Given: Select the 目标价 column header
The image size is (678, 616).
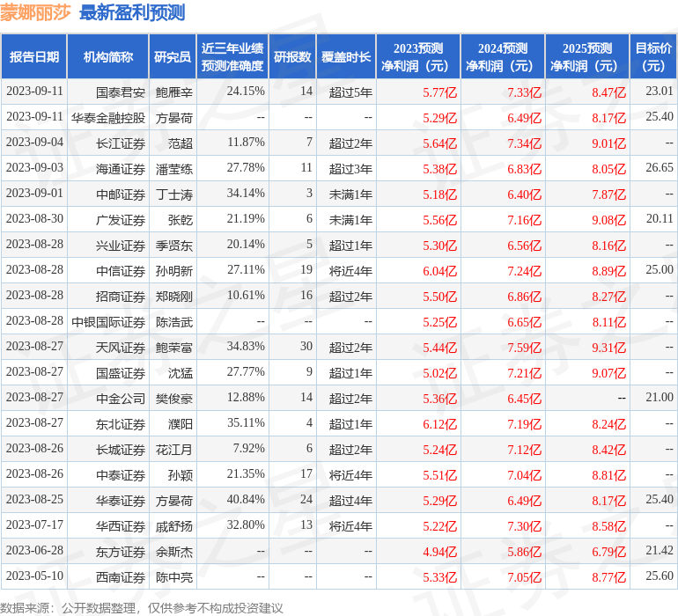Looking at the screenshot, I should pyautogui.click(x=653, y=56).
